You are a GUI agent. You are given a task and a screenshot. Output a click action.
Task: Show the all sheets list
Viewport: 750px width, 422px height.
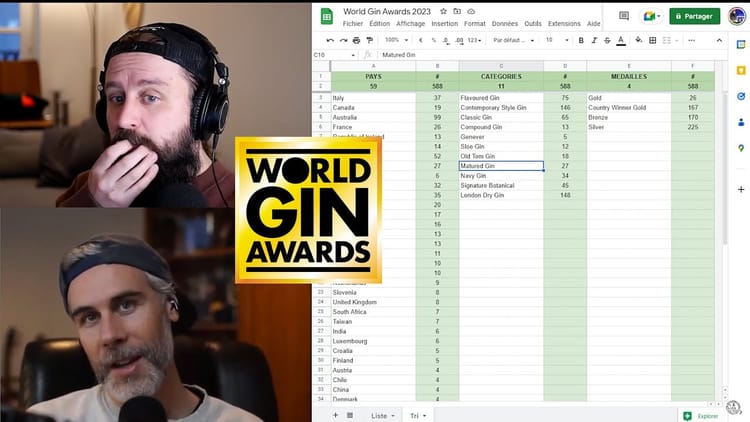(x=350, y=415)
